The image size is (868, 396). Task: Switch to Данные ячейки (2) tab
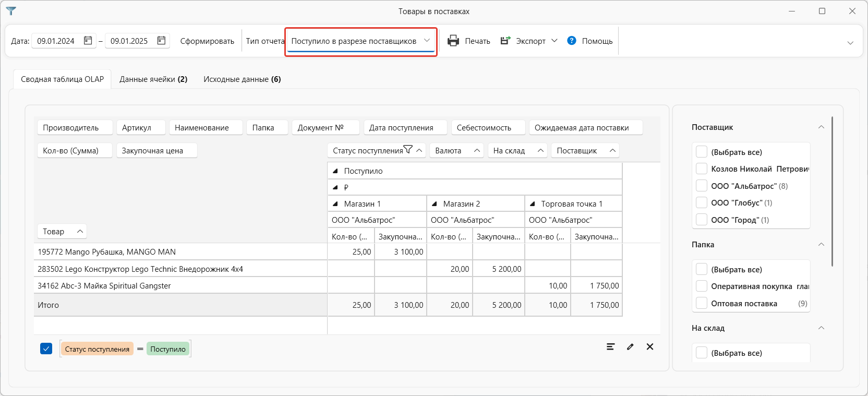(x=153, y=79)
